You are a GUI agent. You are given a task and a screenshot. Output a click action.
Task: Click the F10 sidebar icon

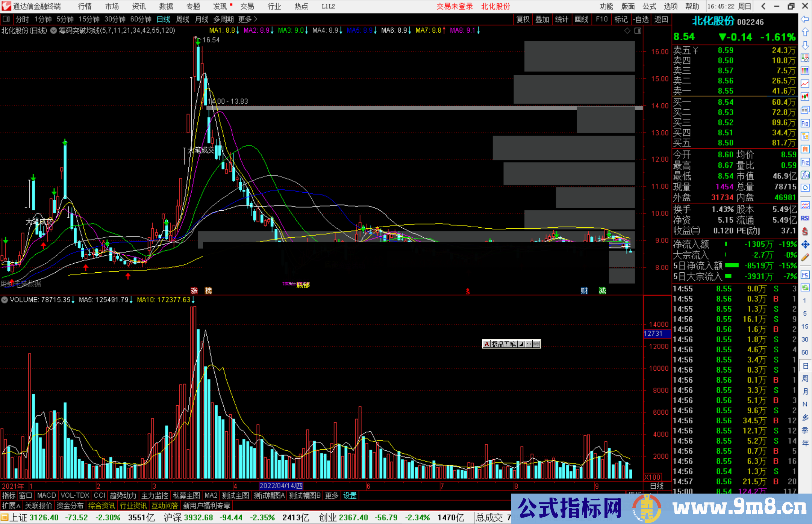805,123
